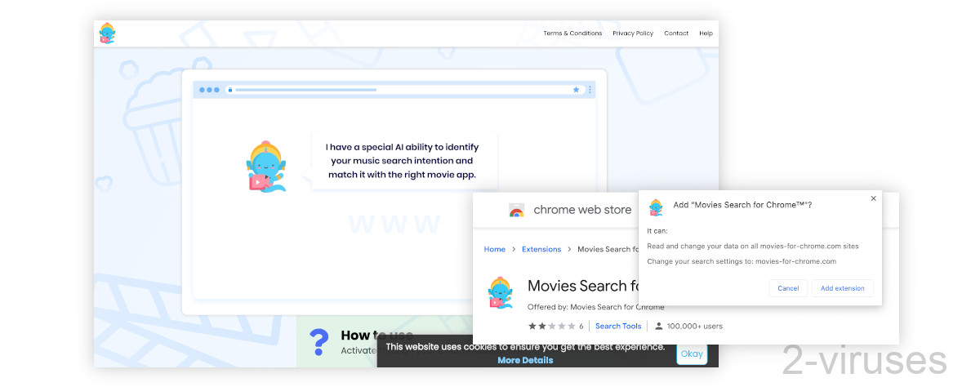
Task: Click the site mascot logo in the header
Action: click(107, 33)
